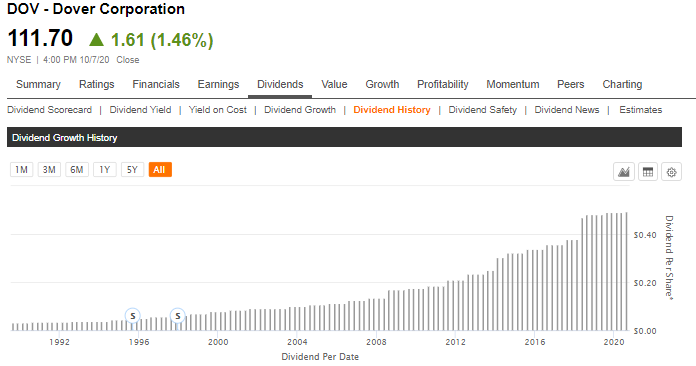The image size is (696, 366).
Task: Click the 2020 x-axis label
Action: click(x=614, y=342)
